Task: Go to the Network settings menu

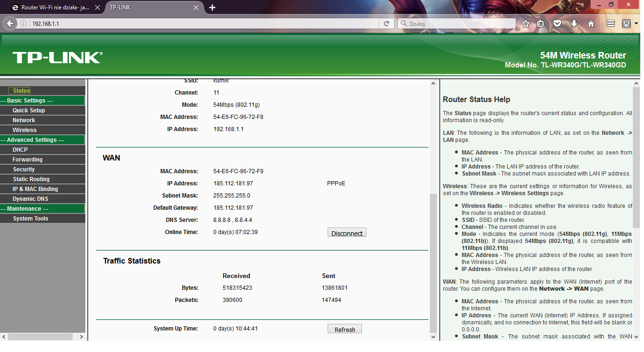Action: point(24,120)
